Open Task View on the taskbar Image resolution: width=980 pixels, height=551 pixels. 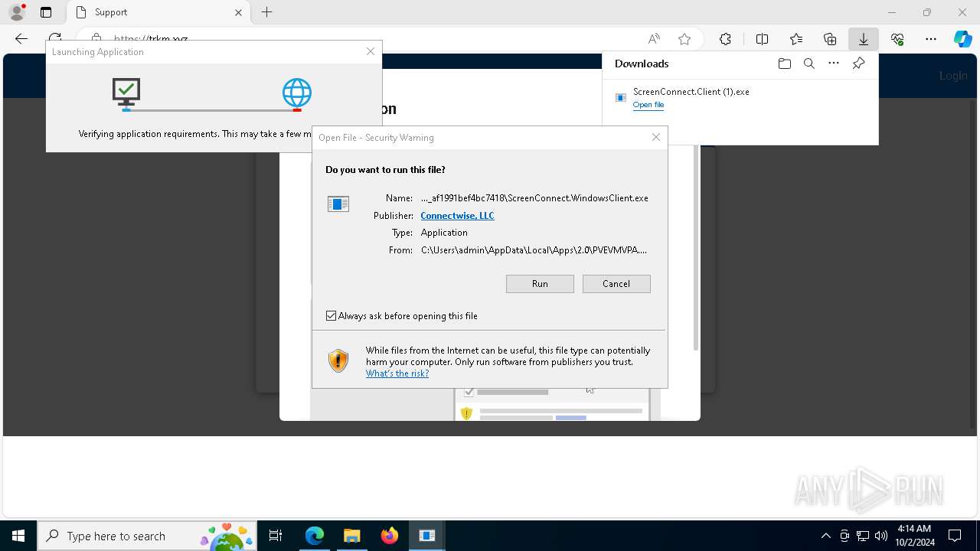click(x=276, y=536)
